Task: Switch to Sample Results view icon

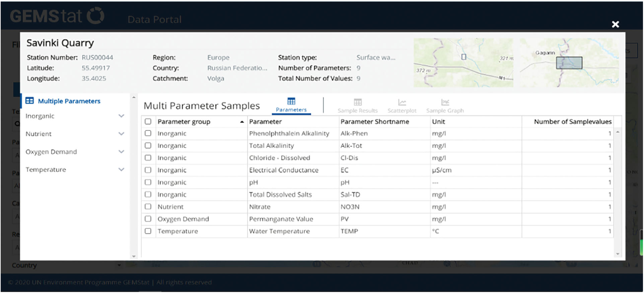Action: 357,102
